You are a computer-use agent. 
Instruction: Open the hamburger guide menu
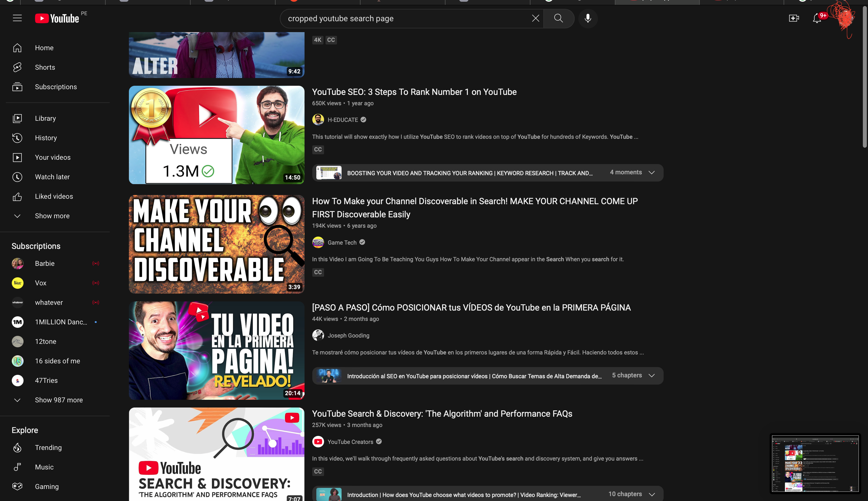click(x=17, y=18)
